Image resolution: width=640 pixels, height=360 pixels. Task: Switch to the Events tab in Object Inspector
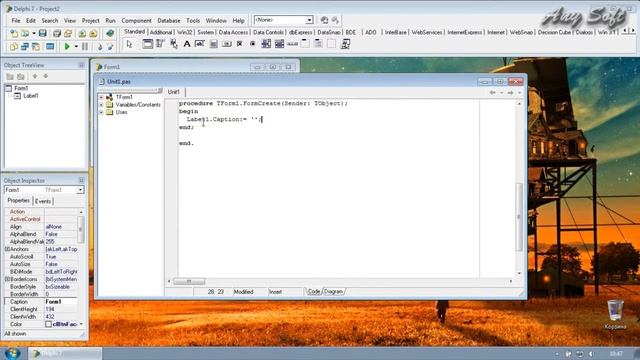click(x=43, y=201)
